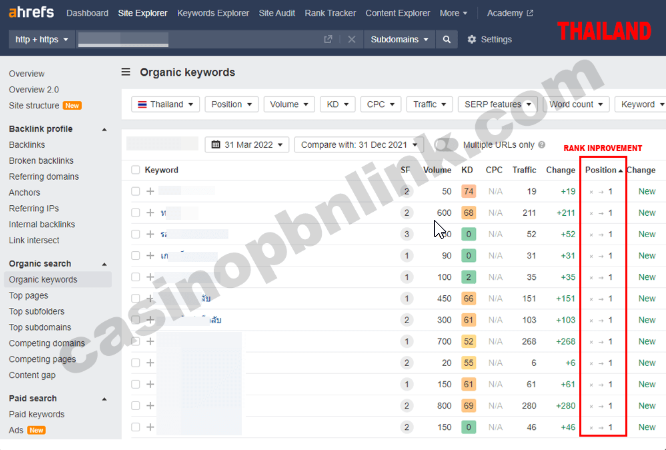Click SERP features badge in volume 50 row
This screenshot has height=450, width=666.
tap(406, 191)
